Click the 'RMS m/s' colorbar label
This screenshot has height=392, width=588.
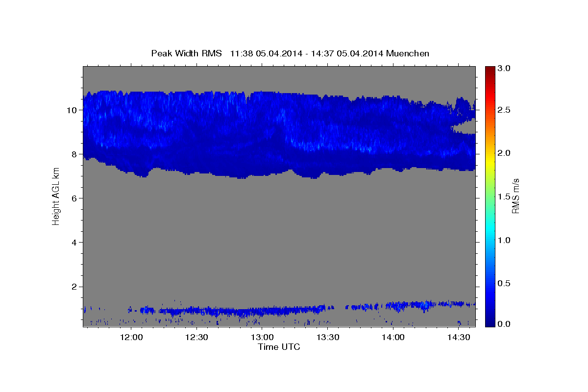click(x=515, y=196)
